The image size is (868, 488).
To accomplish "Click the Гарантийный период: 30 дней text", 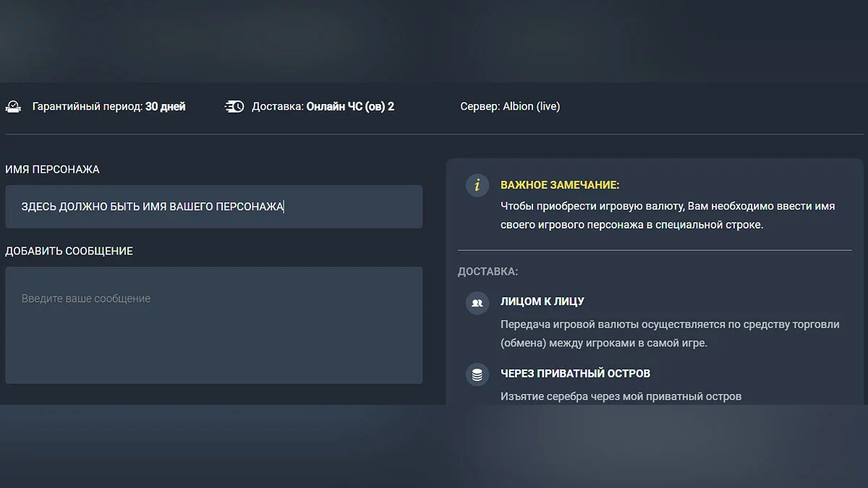I will [x=109, y=106].
